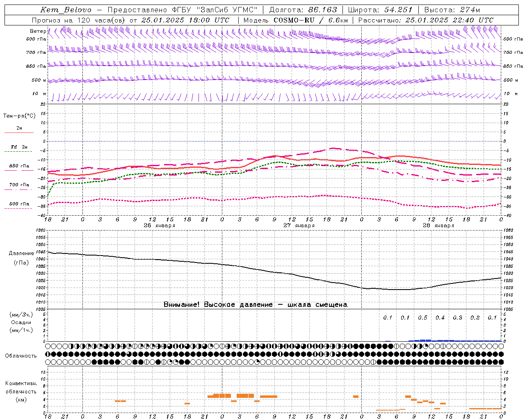The image size is (525, 420).
Task: Select the 'Широта: 54.251' latitude text
Action: [x=380, y=10]
